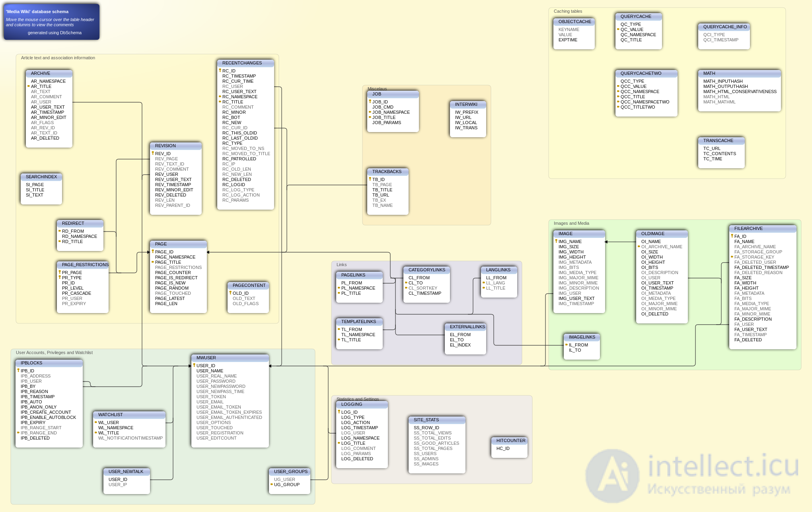Click the QCI_TIMESTAMP column

721,40
